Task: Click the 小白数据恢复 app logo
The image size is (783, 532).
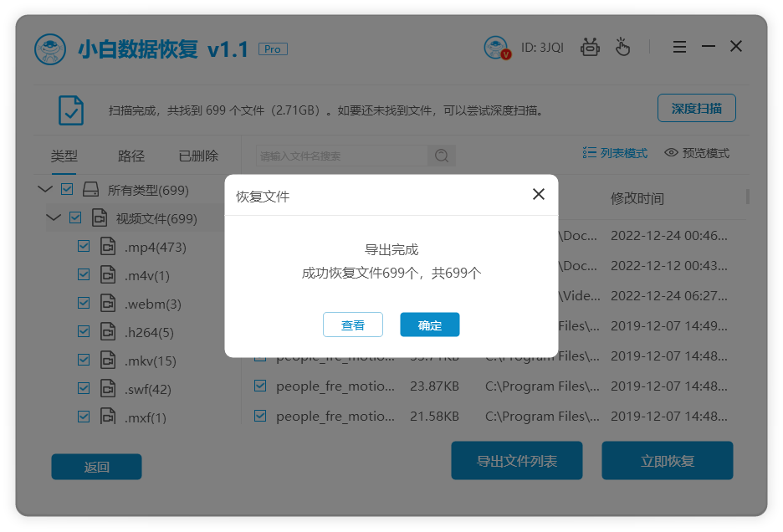Action: 51,49
